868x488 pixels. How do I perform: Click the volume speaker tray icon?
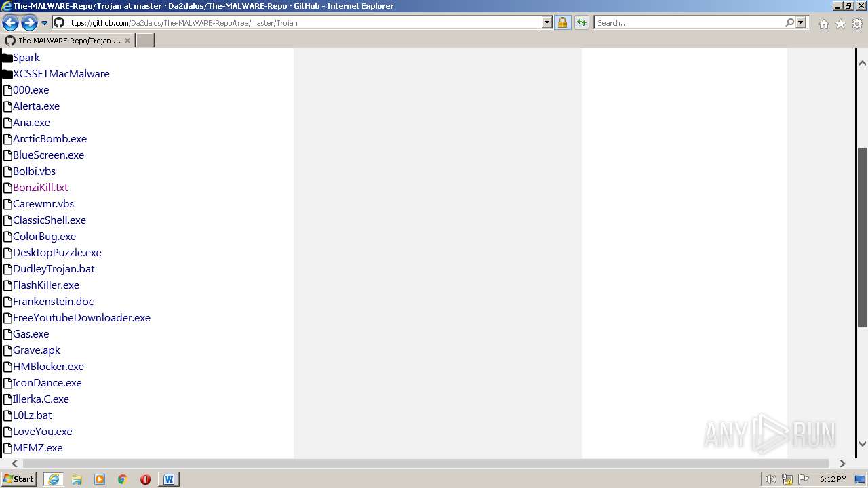[x=770, y=479]
